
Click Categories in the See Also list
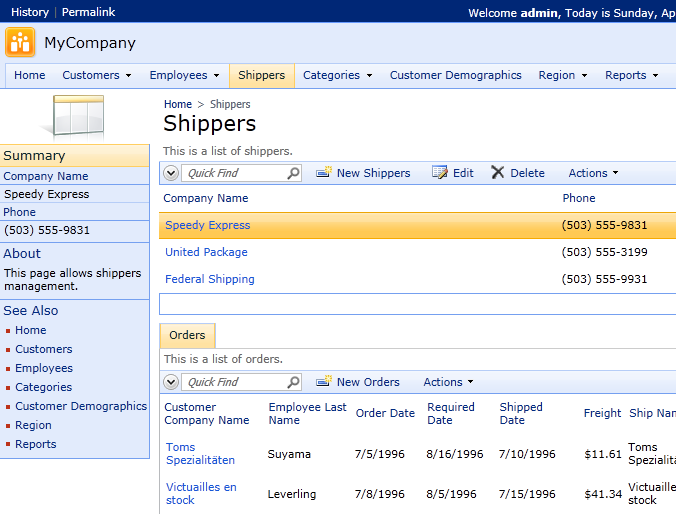(44, 387)
